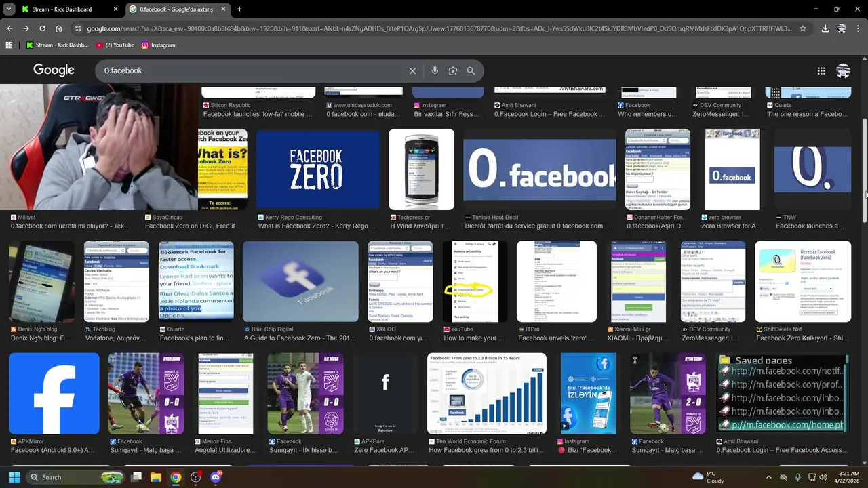Open the Stream - Kick Dashboard bookmark
The width and height of the screenshot is (868, 488).
pyautogui.click(x=58, y=45)
